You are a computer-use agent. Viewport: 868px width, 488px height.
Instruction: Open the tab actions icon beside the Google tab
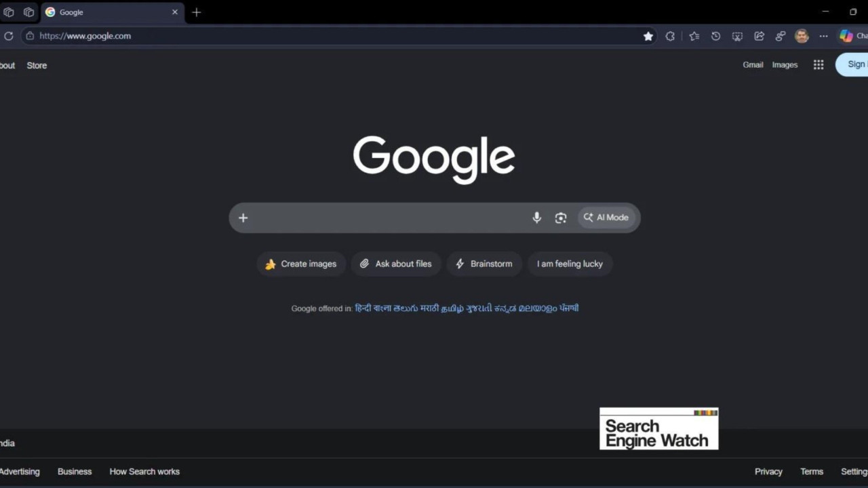tap(28, 12)
